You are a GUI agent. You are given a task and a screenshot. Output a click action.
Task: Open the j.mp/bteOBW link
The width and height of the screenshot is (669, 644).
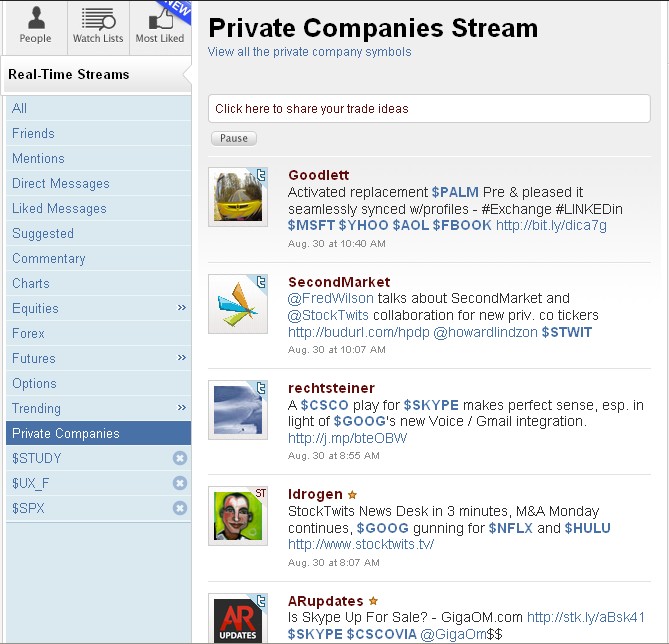347,438
